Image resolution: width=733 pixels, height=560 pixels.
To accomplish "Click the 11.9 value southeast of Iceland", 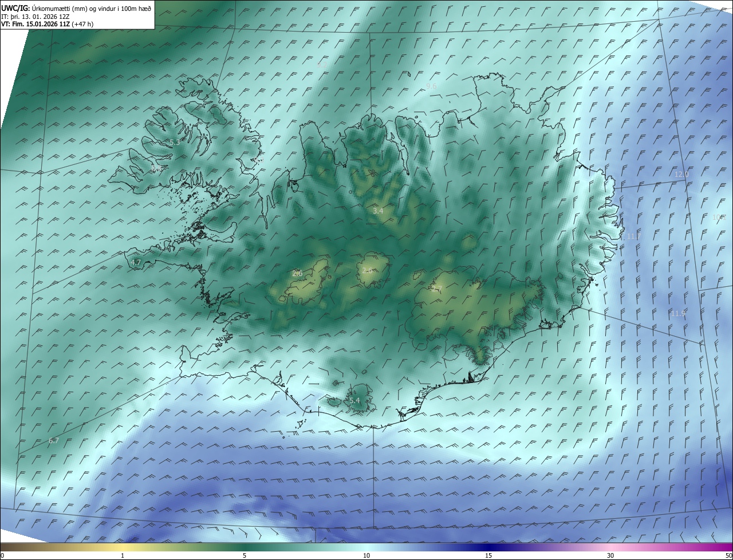I will tap(678, 314).
